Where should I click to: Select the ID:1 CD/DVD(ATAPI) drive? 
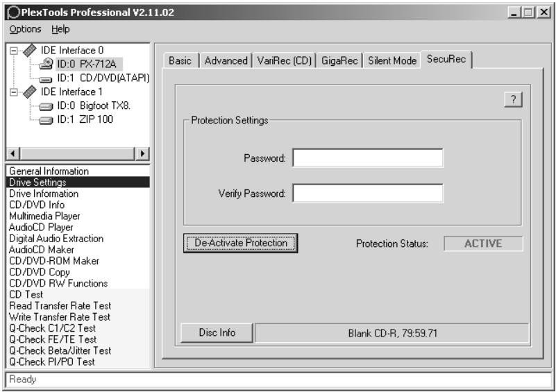coord(103,78)
